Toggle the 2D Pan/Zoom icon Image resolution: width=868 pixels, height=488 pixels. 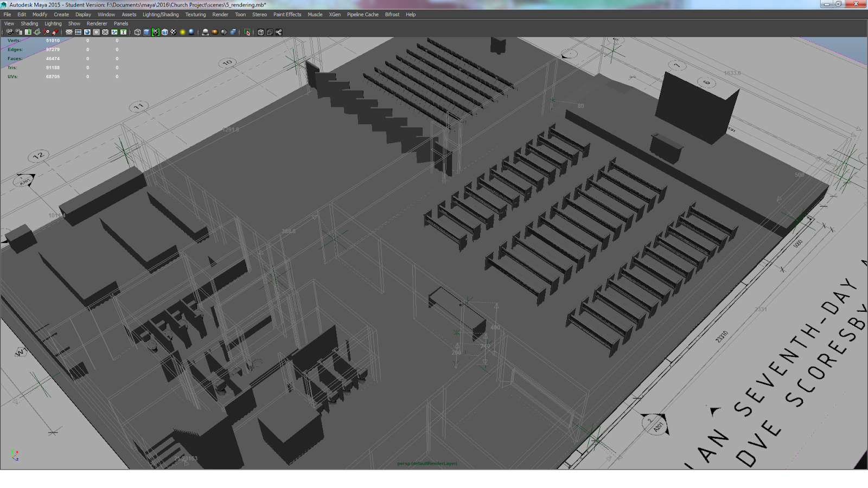(46, 32)
